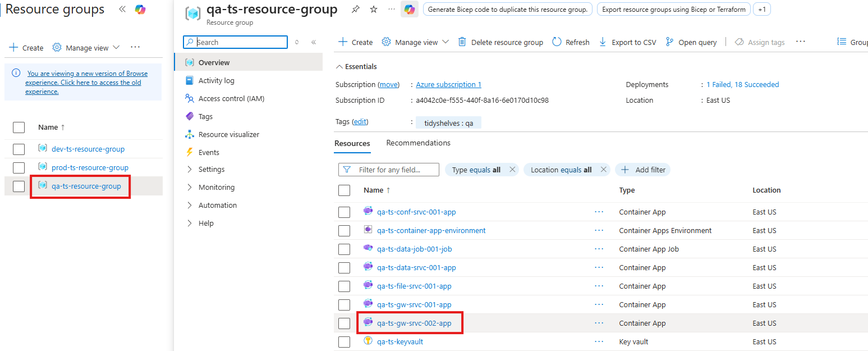Toggle menu expand/collapse arrows by search
This screenshot has width=868, height=351.
point(297,42)
